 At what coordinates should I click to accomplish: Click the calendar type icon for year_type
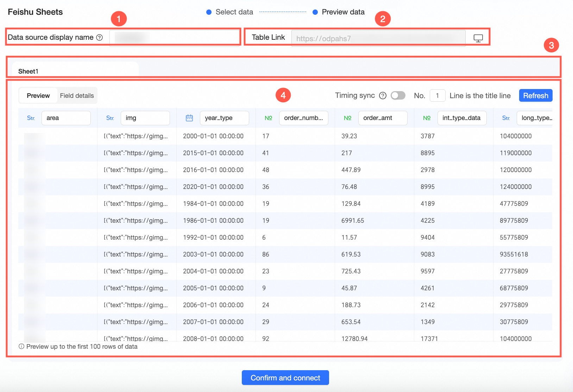coord(189,118)
